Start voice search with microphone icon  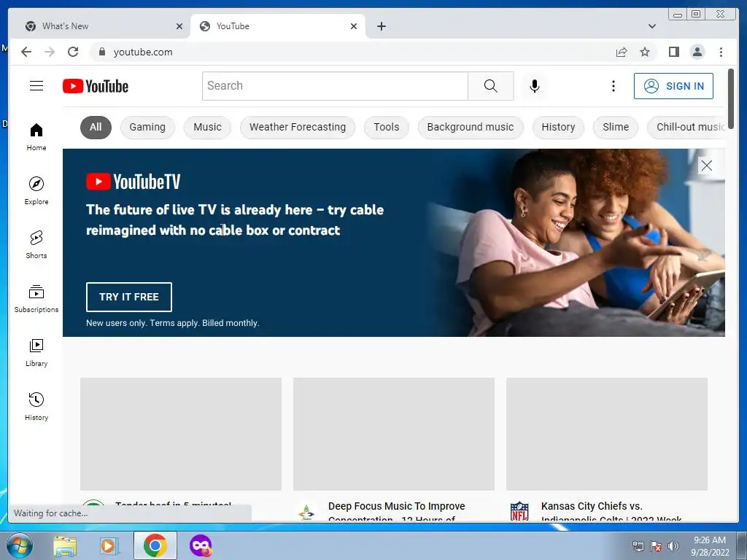(x=535, y=86)
